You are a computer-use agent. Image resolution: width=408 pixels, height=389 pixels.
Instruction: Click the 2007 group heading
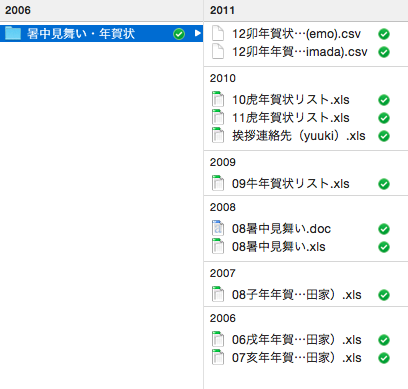click(x=223, y=273)
